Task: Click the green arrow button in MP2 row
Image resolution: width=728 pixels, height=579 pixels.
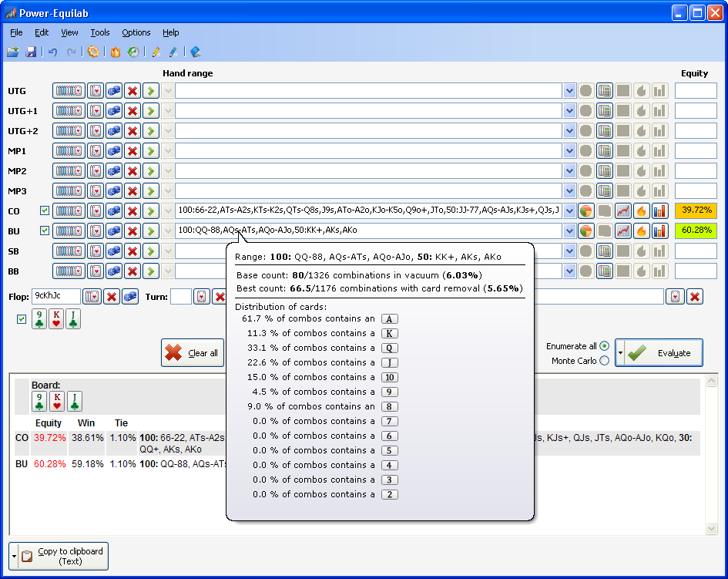Action: (x=150, y=170)
